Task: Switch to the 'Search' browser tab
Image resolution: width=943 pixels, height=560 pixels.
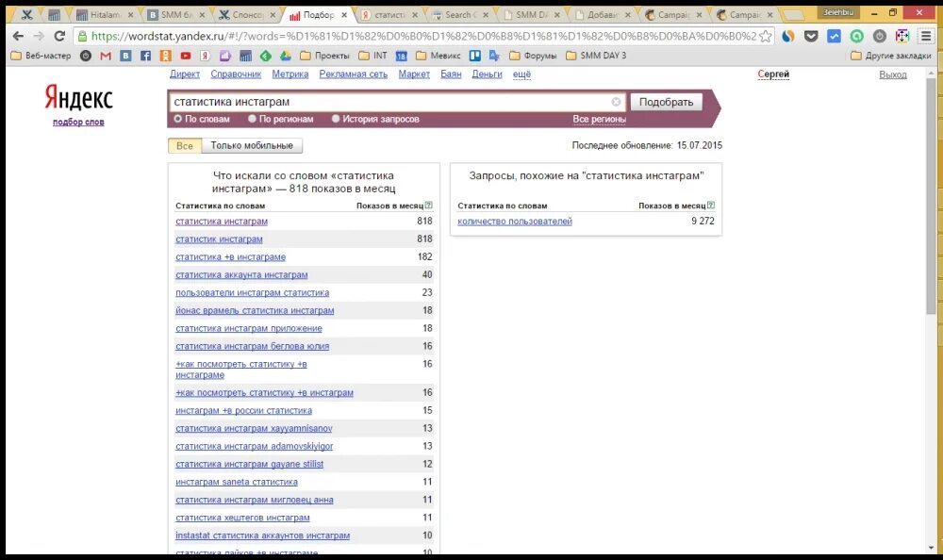Action: coord(459,15)
